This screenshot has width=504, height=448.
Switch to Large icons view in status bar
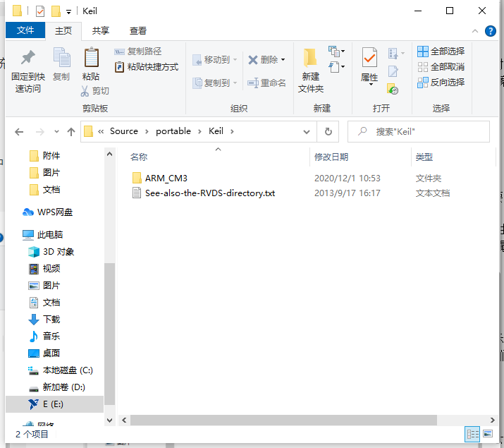pos(488,434)
